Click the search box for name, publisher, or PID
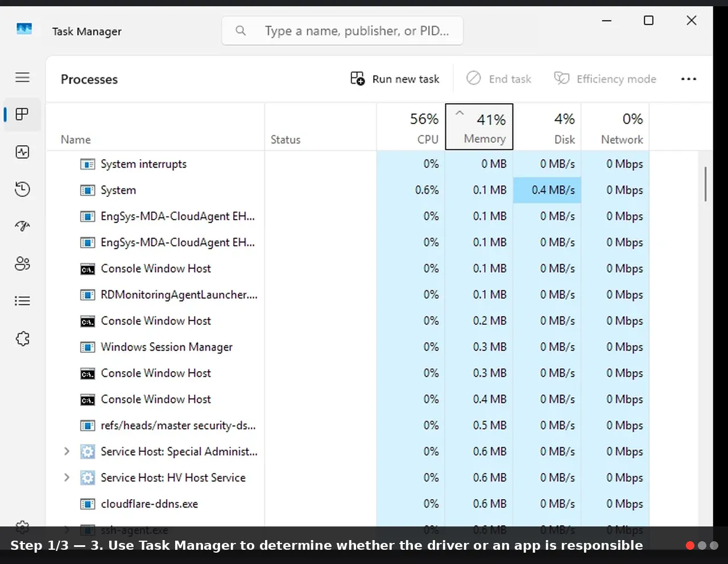The width and height of the screenshot is (728, 564). (x=342, y=31)
